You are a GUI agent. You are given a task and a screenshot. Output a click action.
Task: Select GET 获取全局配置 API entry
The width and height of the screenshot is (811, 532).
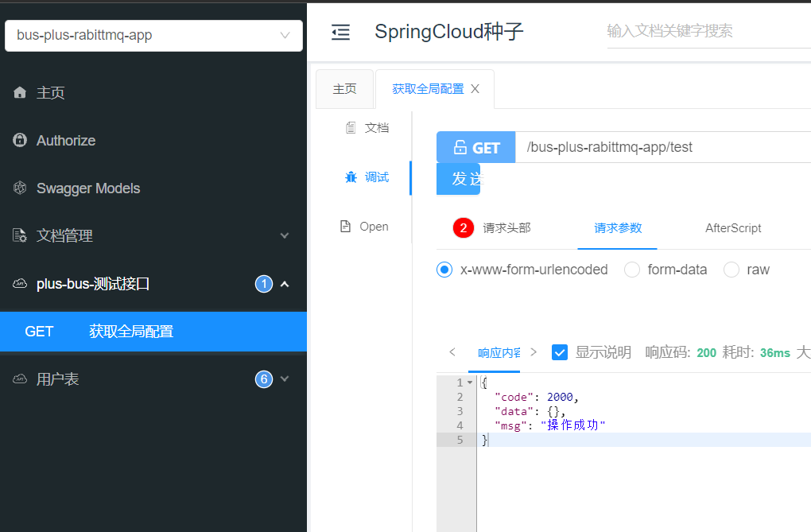point(153,331)
